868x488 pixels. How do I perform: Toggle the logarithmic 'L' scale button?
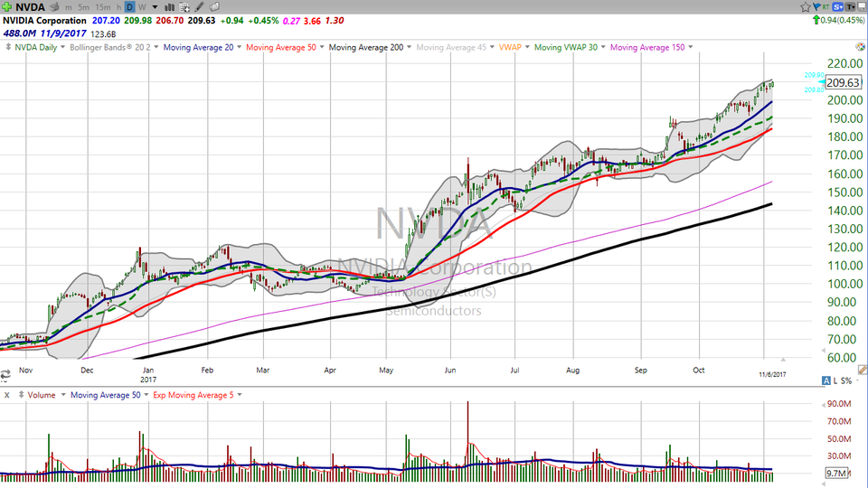pyautogui.click(x=835, y=380)
